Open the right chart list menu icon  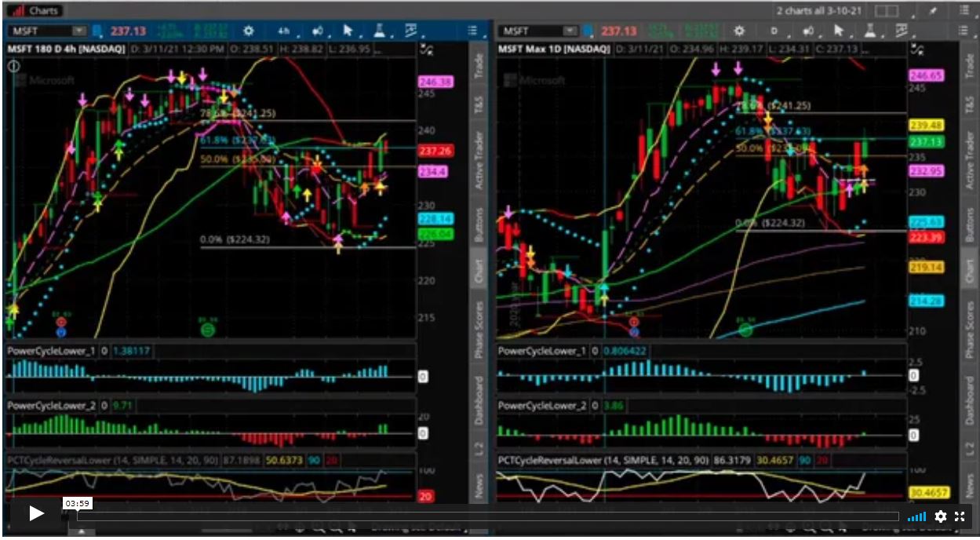(x=964, y=31)
